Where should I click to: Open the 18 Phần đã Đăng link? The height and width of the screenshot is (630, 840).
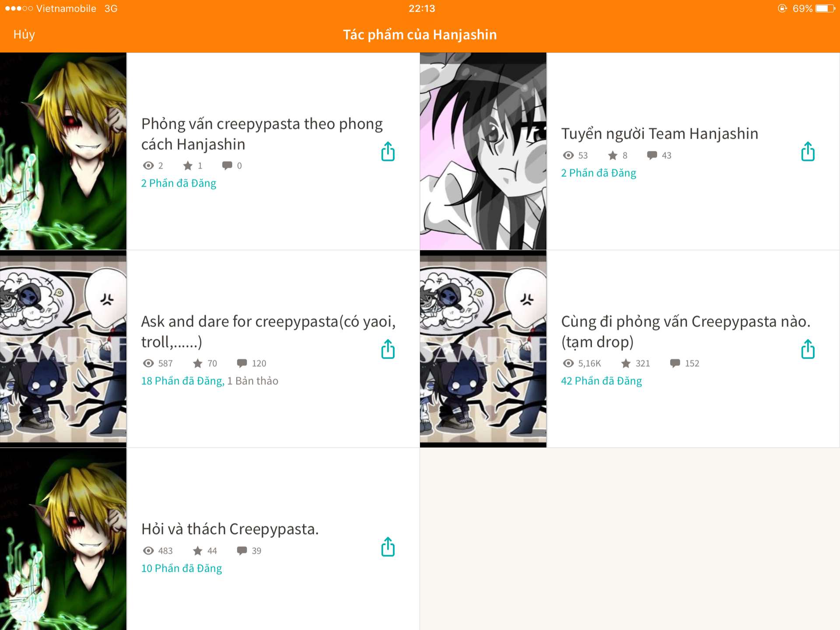(182, 381)
